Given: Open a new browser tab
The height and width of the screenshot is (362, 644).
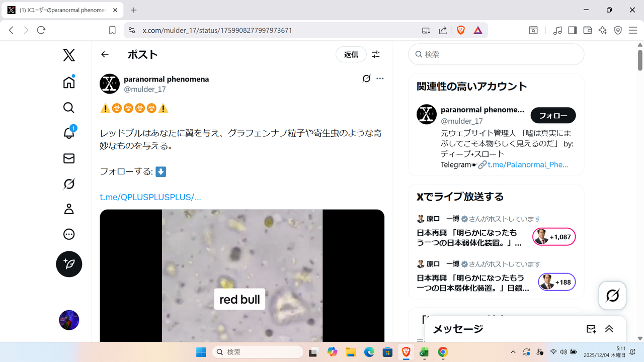Looking at the screenshot, I should (134, 10).
